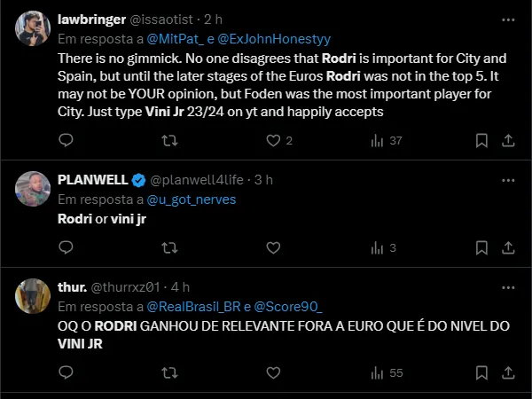Open more options on PLANWELL's tweet
The height and width of the screenshot is (399, 532).
(509, 179)
